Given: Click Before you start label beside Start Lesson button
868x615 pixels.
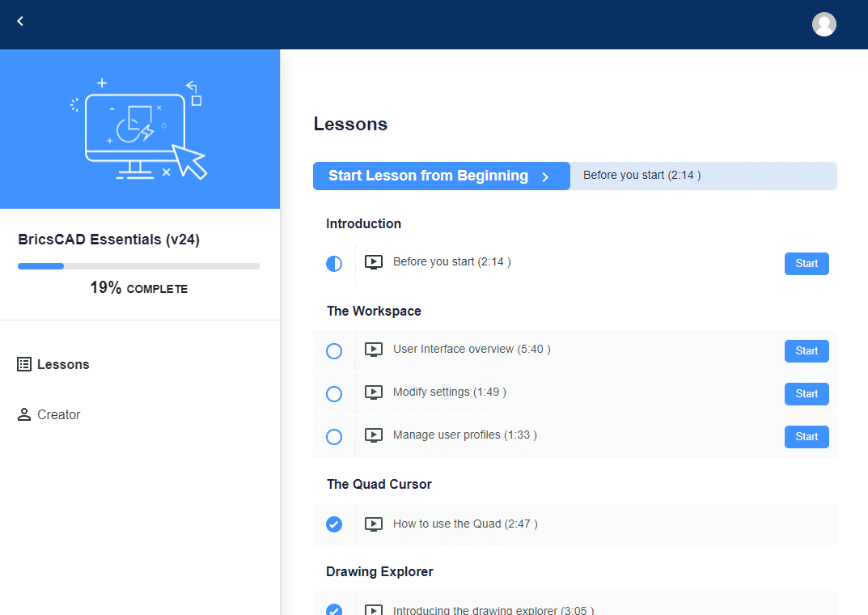Looking at the screenshot, I should pos(641,175).
